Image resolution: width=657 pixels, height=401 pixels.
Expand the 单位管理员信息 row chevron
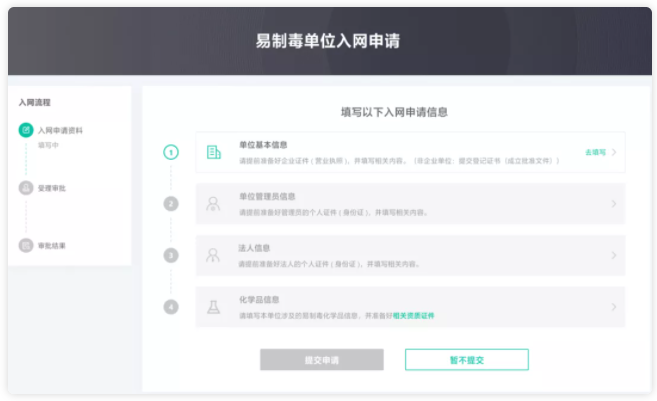[614, 204]
